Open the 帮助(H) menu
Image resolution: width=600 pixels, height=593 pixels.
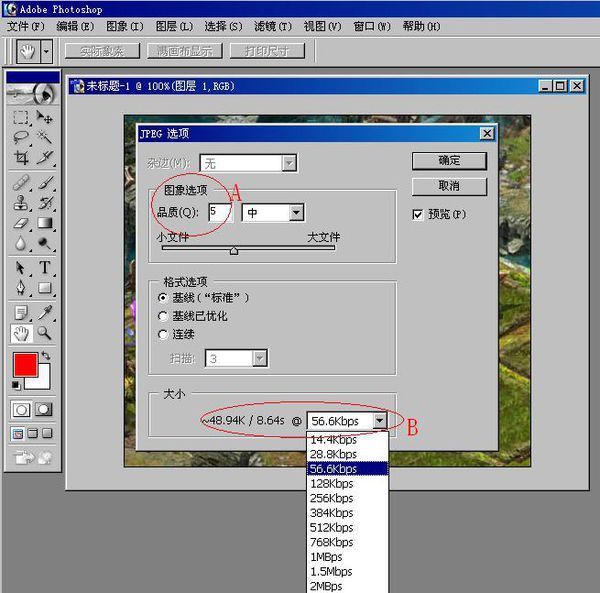click(x=421, y=26)
